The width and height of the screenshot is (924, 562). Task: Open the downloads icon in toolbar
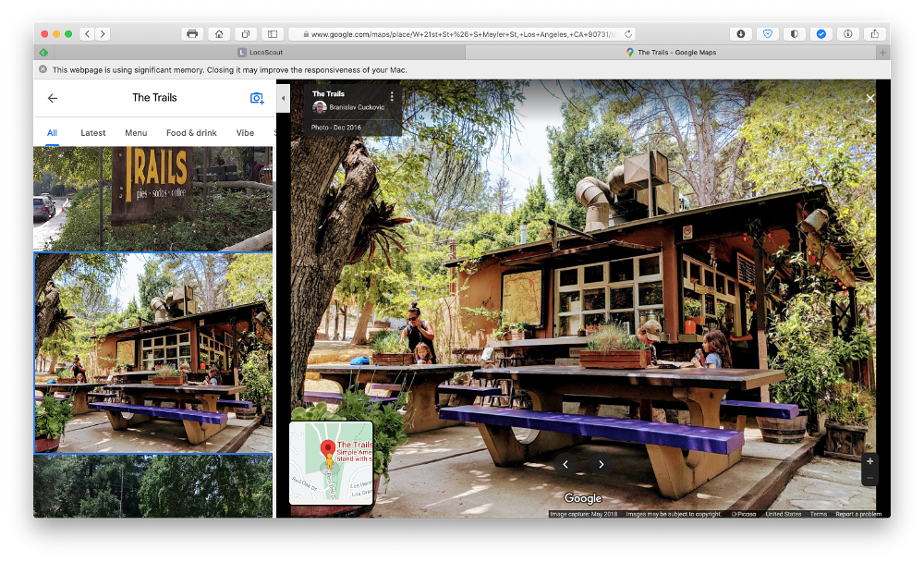coord(741,34)
